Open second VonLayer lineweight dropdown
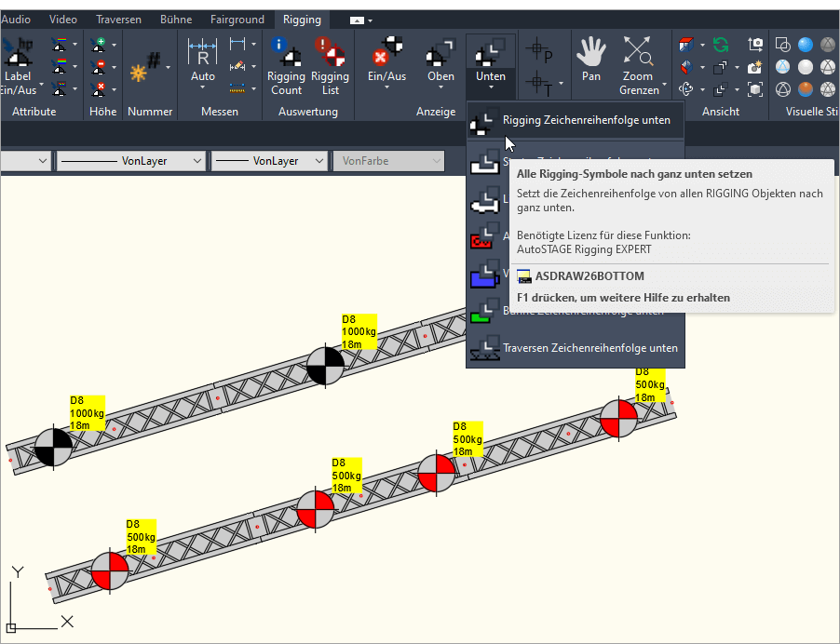The height and width of the screenshot is (644, 840). click(269, 161)
